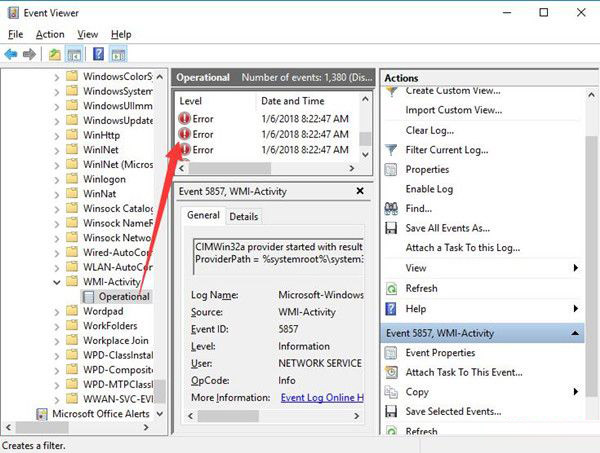Click the event list horizontal scrollbar thumb
The width and height of the screenshot is (600, 453).
coord(230,168)
